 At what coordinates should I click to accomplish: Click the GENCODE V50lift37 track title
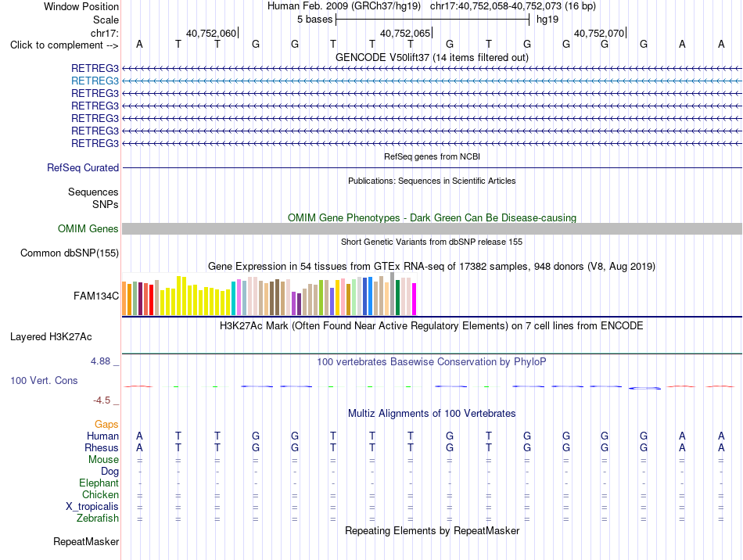pos(432,57)
